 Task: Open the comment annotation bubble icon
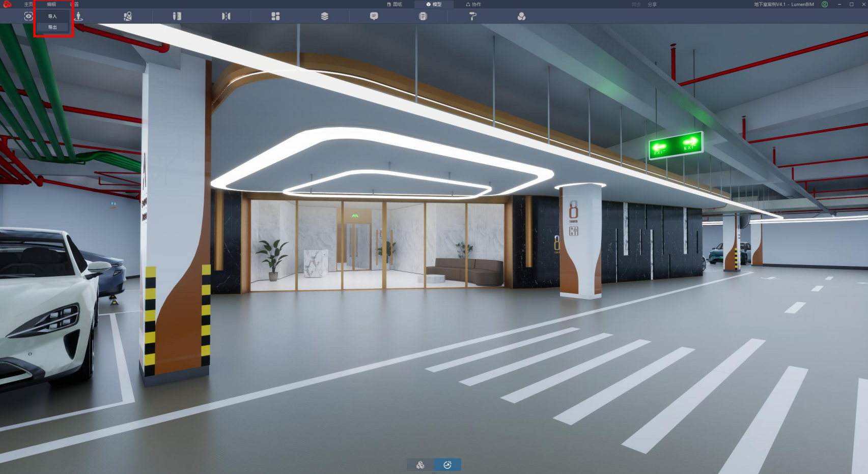click(x=374, y=16)
